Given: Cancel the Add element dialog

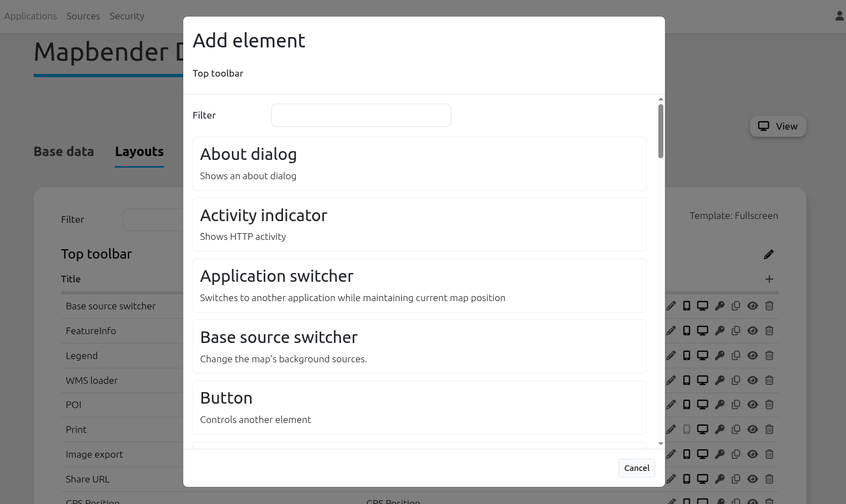Looking at the screenshot, I should click(636, 468).
